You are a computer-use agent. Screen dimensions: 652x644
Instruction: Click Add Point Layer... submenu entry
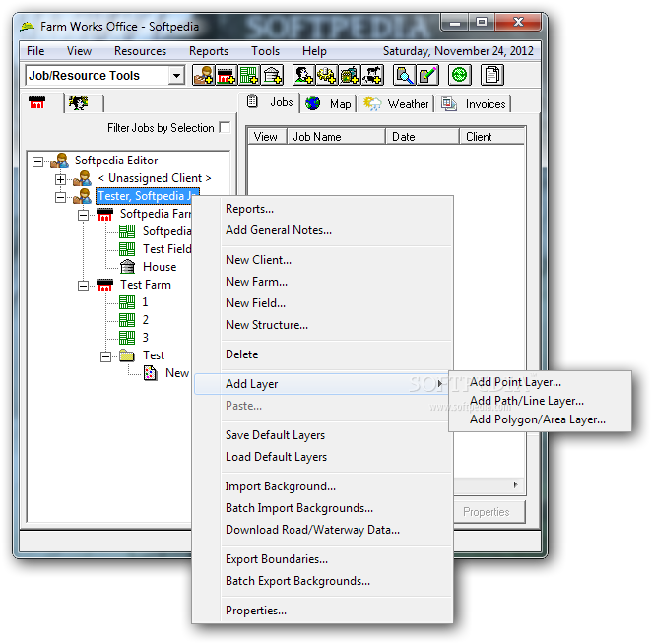tap(540, 382)
